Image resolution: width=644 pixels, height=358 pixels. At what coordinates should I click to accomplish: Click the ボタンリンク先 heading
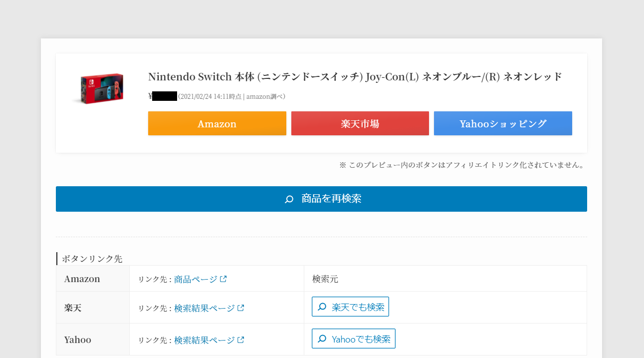coord(92,259)
